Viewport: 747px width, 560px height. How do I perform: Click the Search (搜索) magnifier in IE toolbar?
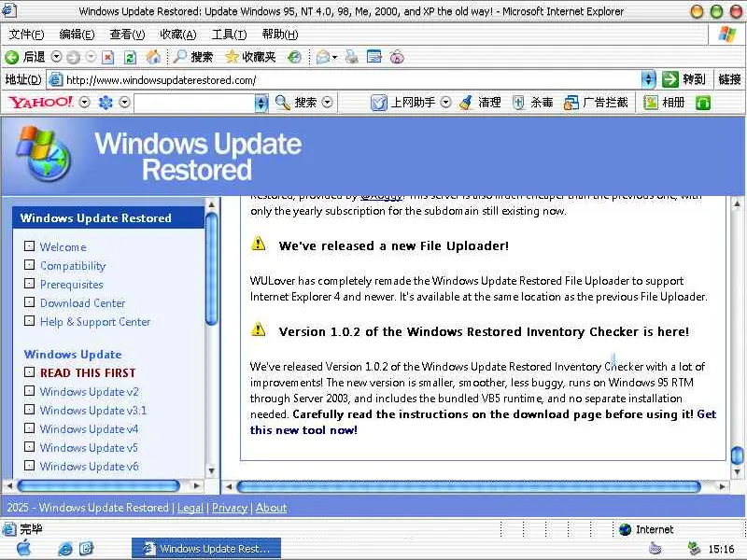coord(180,57)
